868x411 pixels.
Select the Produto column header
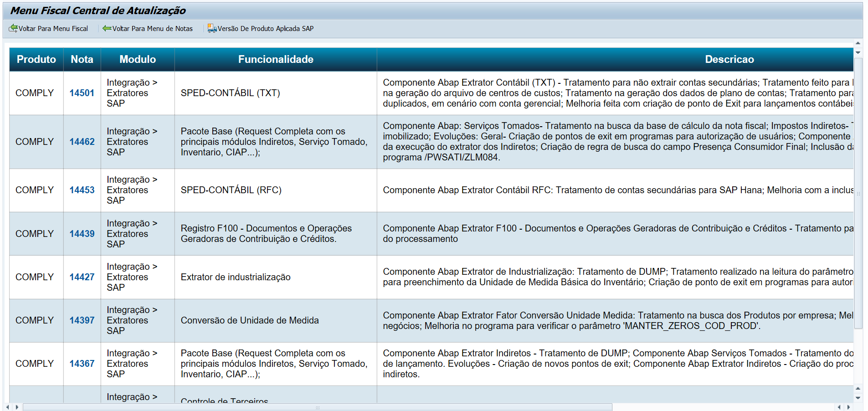click(36, 59)
